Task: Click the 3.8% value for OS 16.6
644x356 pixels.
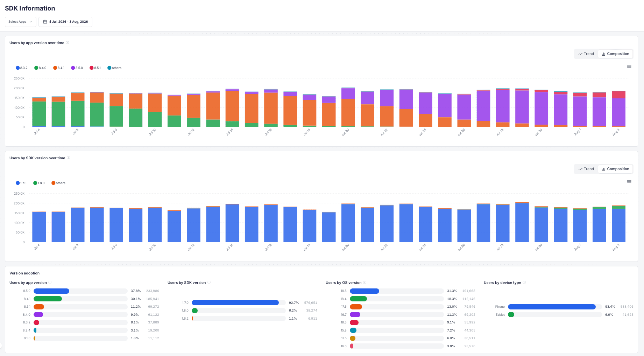Action: [451, 346]
